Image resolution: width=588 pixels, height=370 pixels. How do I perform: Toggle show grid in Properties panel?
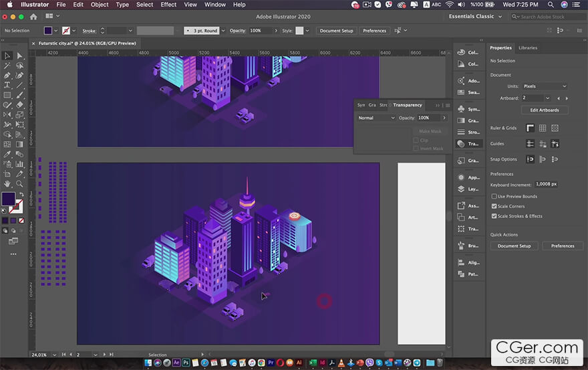[x=543, y=128]
